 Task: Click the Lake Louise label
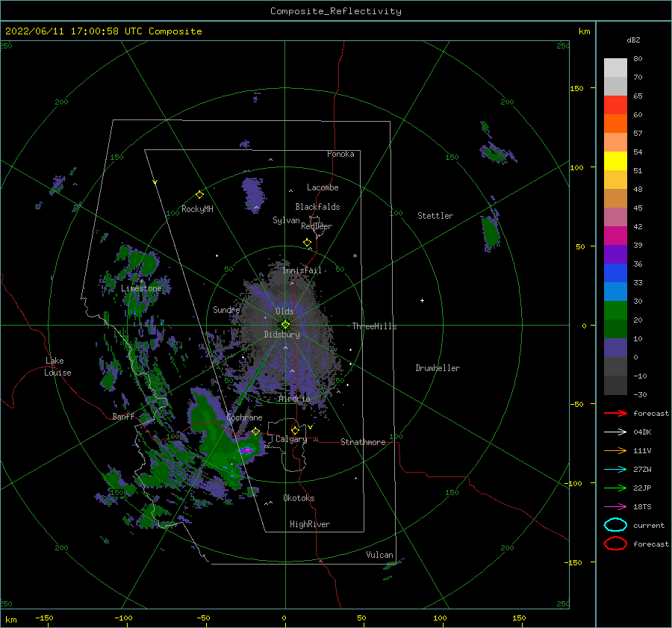[57, 367]
